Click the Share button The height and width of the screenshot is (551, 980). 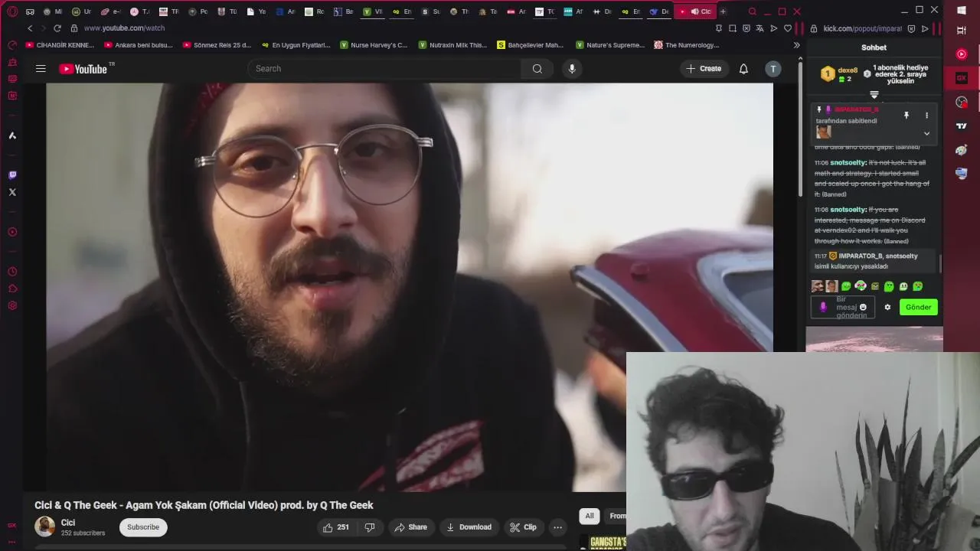click(x=411, y=527)
